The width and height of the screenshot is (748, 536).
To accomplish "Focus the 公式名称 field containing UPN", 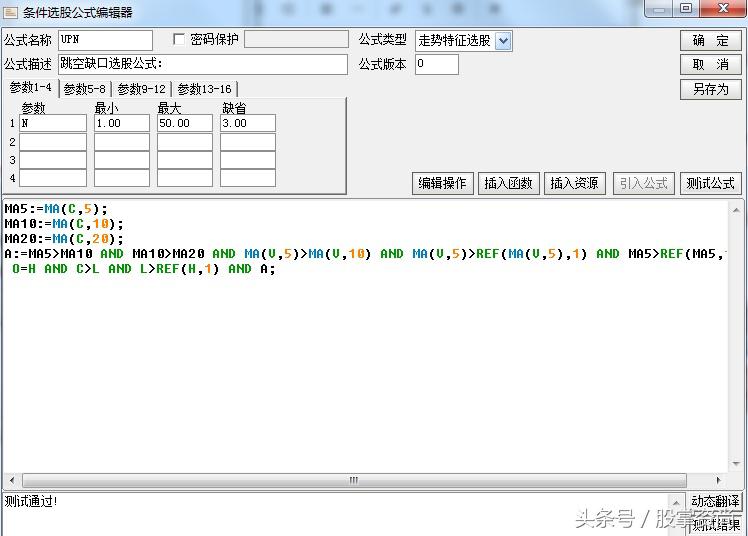I will pos(105,40).
